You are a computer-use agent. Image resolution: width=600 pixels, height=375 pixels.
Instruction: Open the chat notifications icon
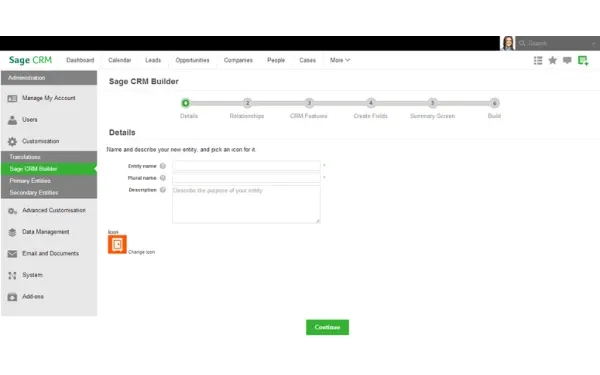[567, 60]
